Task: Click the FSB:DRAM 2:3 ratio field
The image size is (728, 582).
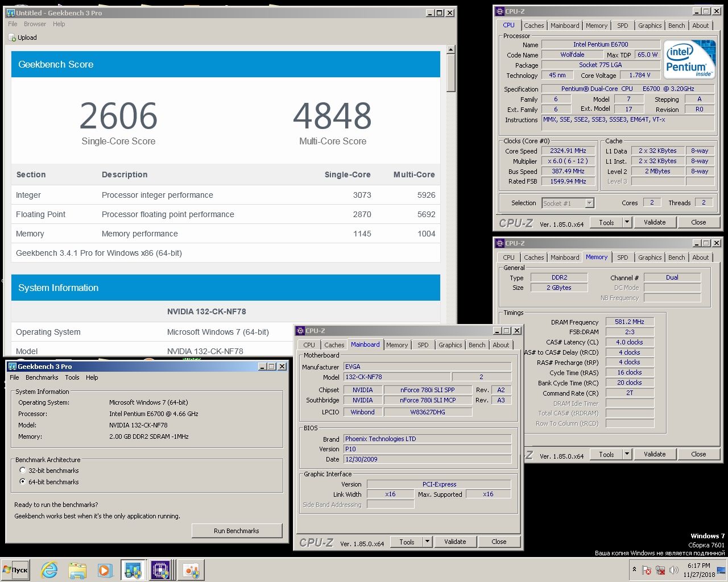Action: 630,332
